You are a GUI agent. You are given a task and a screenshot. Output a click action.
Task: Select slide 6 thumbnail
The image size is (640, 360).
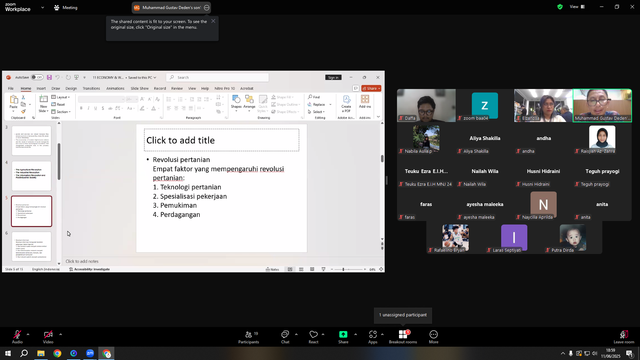pos(31,246)
